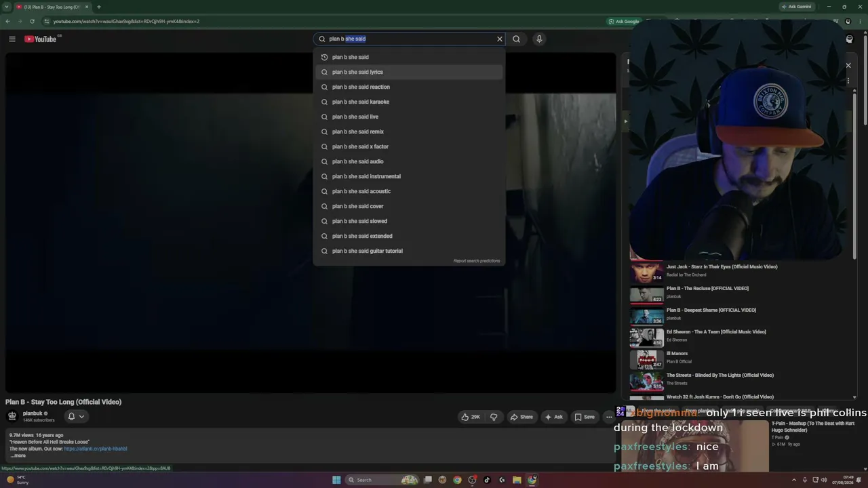View site information icon in the address bar
Screen dimensions: 868x488
pyautogui.click(x=46, y=21)
